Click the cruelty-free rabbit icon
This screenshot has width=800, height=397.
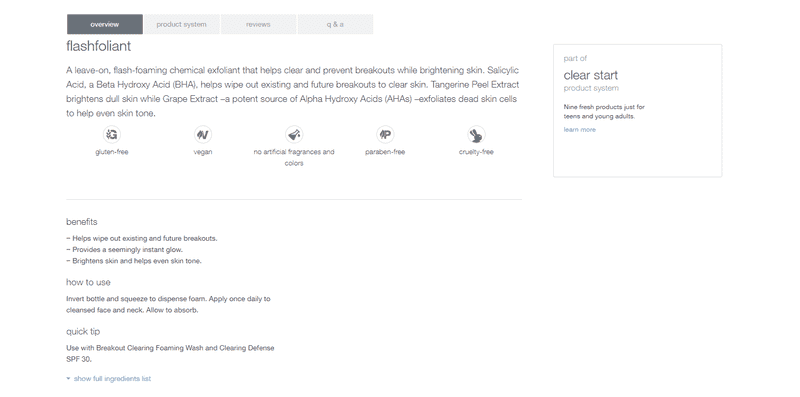click(476, 135)
